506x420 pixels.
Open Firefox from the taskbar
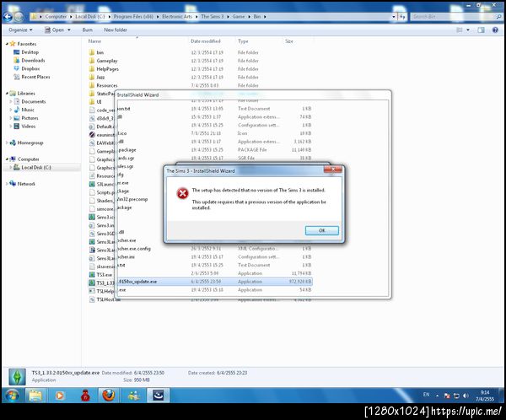(x=109, y=396)
